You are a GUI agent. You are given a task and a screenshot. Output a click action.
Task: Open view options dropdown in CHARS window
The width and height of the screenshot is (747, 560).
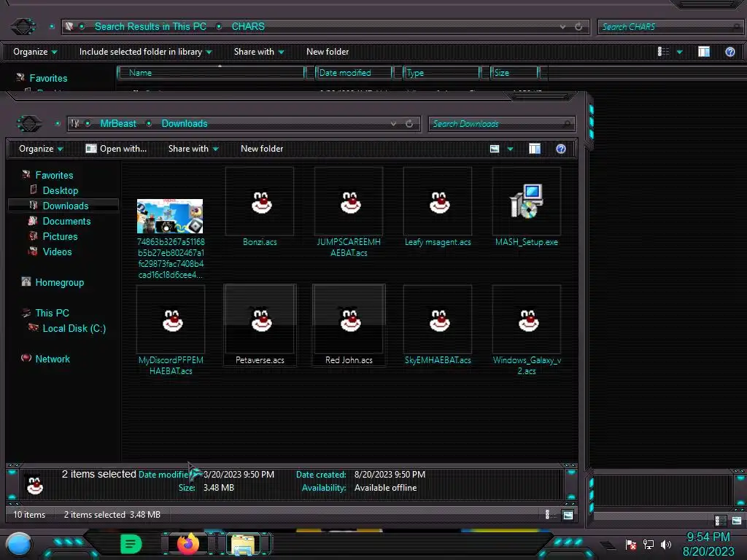point(679,52)
